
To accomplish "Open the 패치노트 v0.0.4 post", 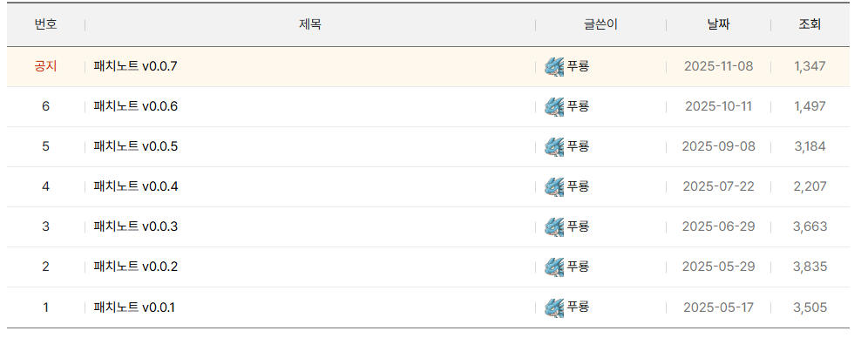I will tap(136, 186).
